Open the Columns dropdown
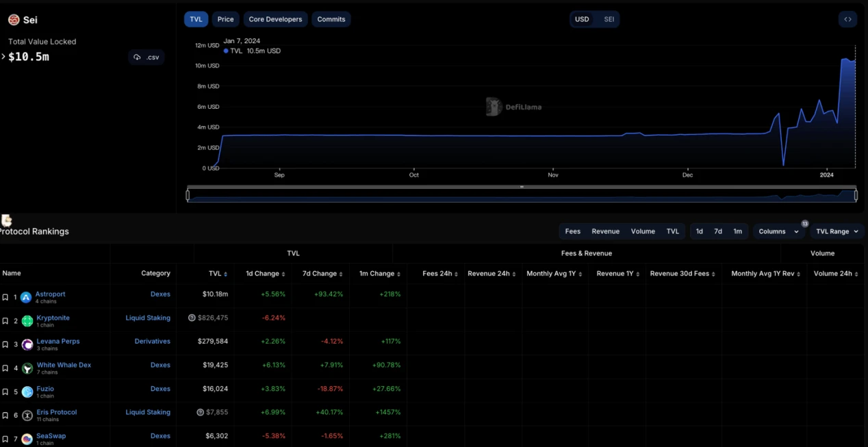Viewport: 868px width, 447px height. [778, 231]
